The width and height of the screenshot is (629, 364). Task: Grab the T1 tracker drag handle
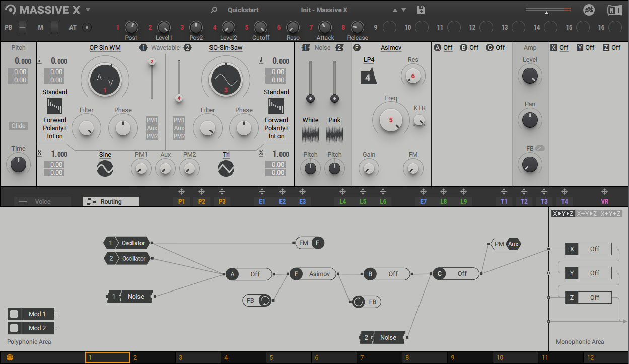[x=504, y=192]
